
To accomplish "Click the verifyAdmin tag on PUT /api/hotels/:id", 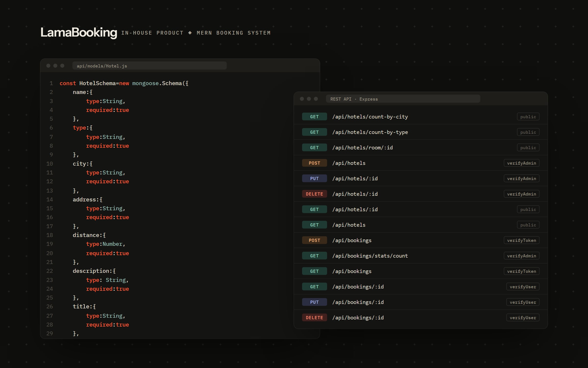I will click(521, 179).
